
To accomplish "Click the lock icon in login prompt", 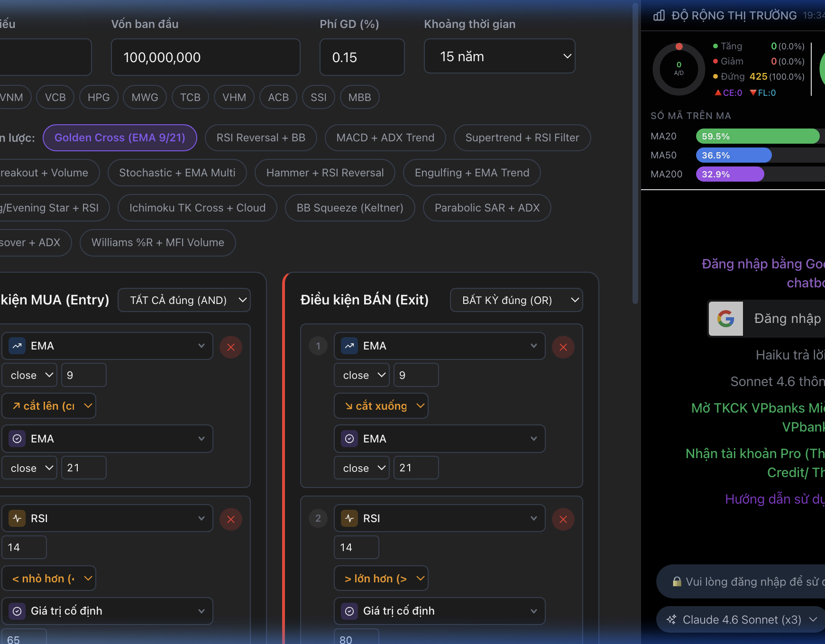I will coord(677,581).
